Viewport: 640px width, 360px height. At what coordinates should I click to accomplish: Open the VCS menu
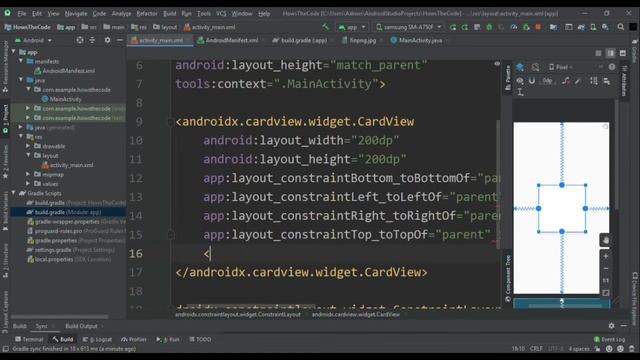coord(221,13)
